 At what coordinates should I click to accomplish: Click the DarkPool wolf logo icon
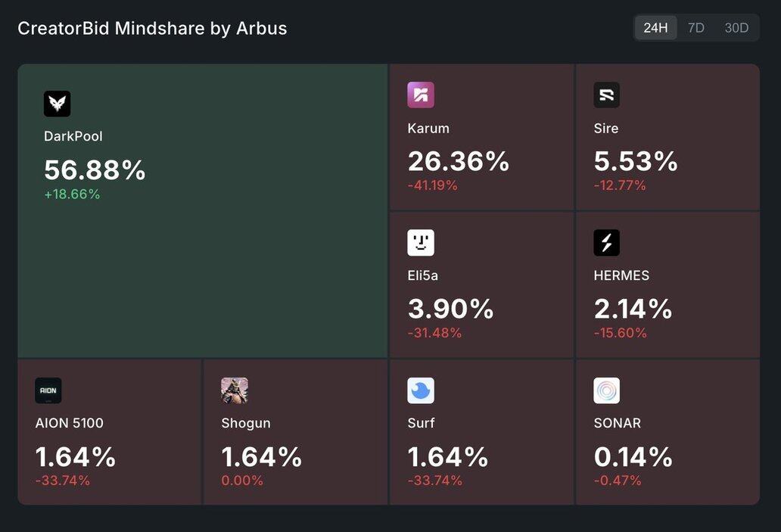coord(57,104)
